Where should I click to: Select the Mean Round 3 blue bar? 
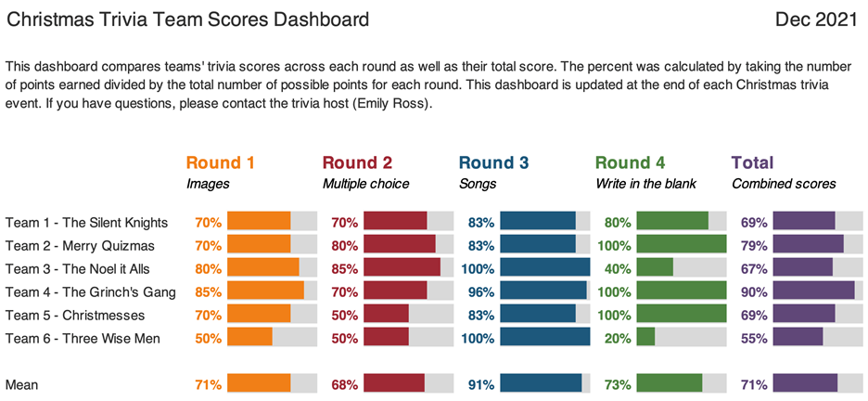tap(541, 384)
